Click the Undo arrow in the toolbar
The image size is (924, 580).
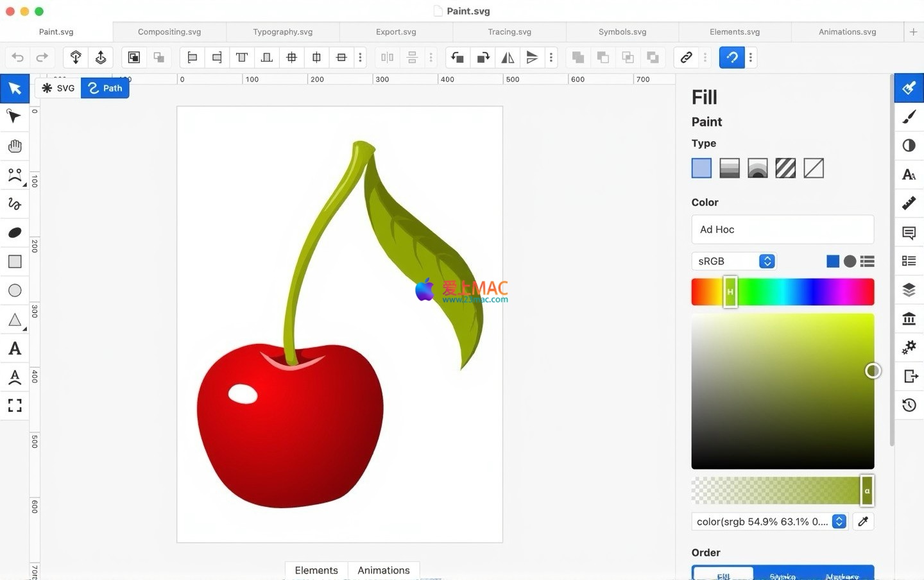coord(18,58)
